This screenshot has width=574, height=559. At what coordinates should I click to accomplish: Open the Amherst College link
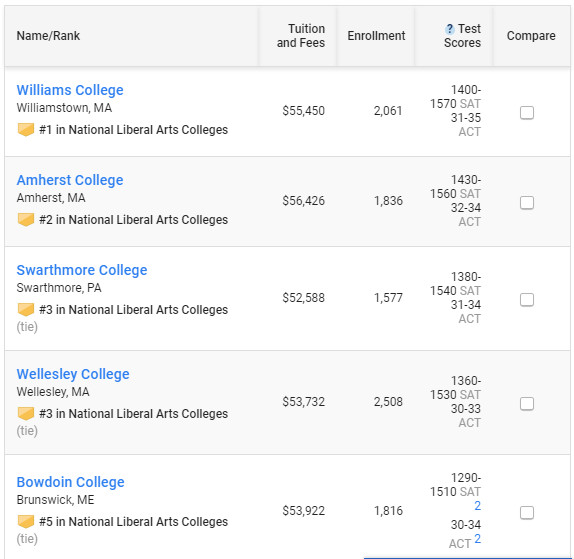70,180
